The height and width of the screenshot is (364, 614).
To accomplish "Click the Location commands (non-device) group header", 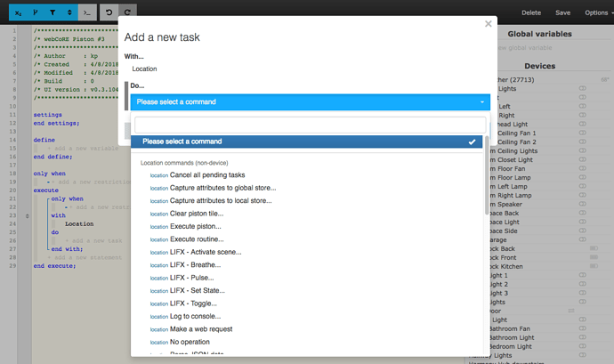I will click(184, 163).
